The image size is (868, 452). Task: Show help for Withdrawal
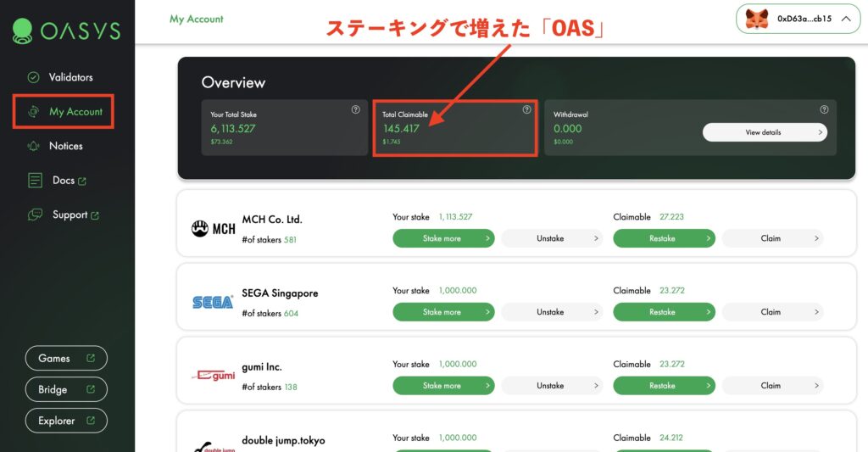(824, 109)
